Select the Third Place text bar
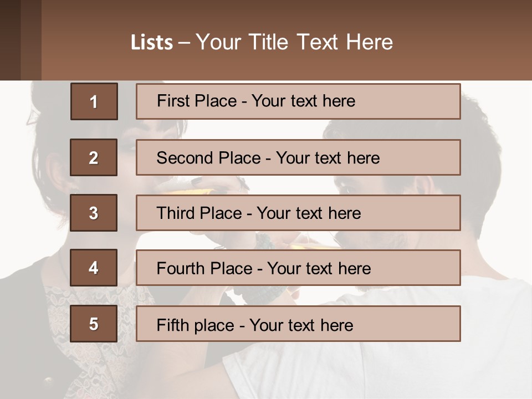This screenshot has width=532, height=399. (x=298, y=213)
